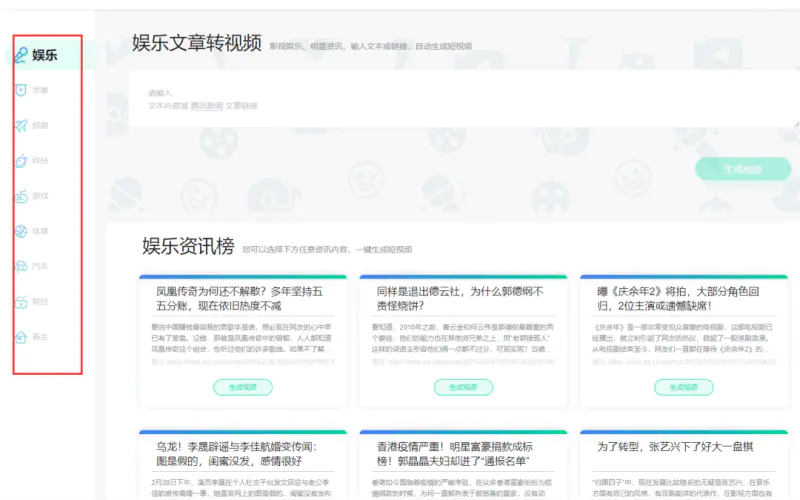Viewport: 800px width, 500px height.
Task: Select the 娱乐 category icon in sidebar
Action: 21,55
